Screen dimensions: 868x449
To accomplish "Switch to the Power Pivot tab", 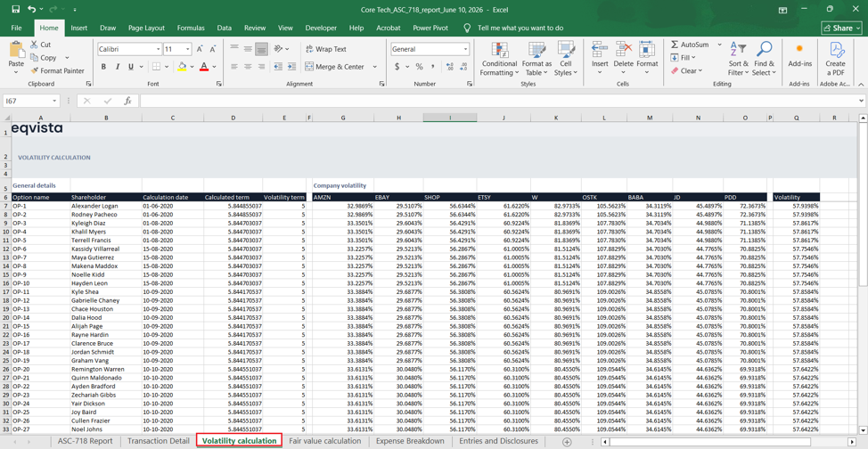I will pyautogui.click(x=430, y=28).
